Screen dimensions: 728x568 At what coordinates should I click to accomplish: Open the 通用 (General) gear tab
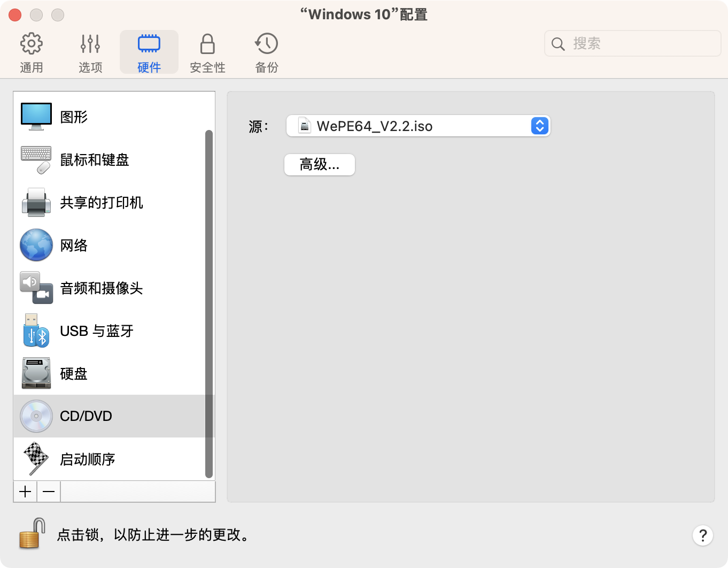[x=32, y=52]
